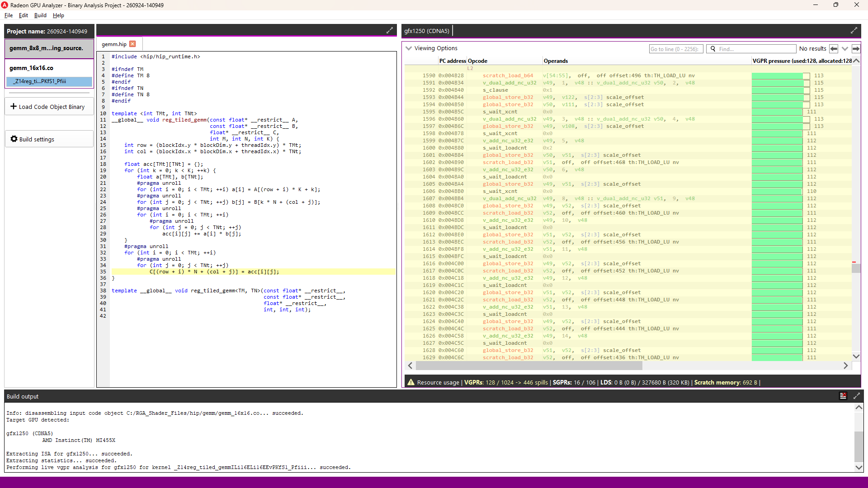868x488 pixels.
Task: Click the magnifier icon in Find box
Action: pyautogui.click(x=713, y=49)
